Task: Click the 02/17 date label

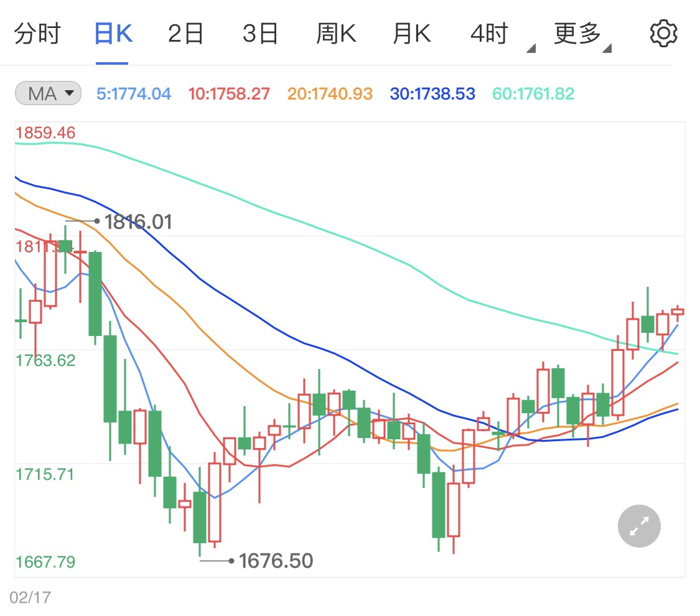Action: point(30,597)
